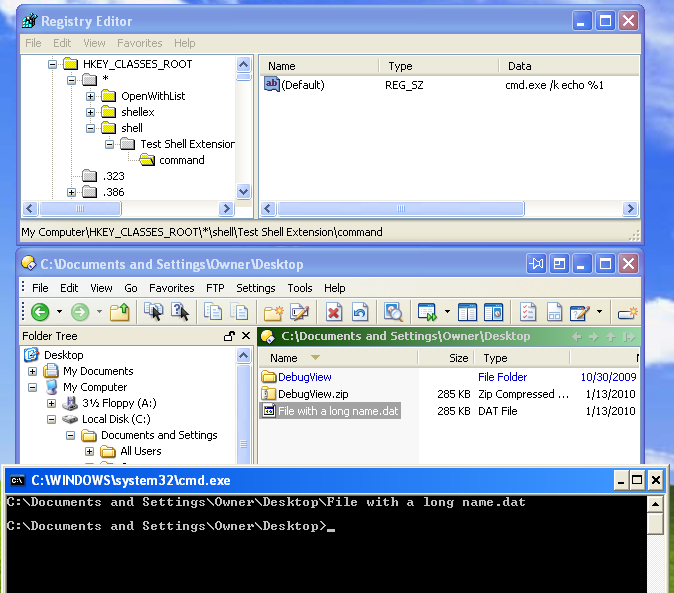Click the Data column header in Registry Editor
This screenshot has height=593, width=674.
[x=519, y=66]
